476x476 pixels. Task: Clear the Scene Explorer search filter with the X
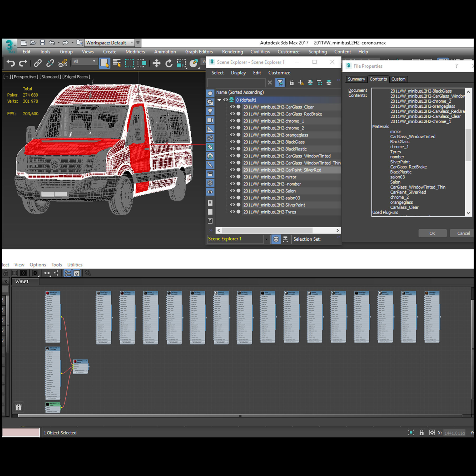click(270, 83)
